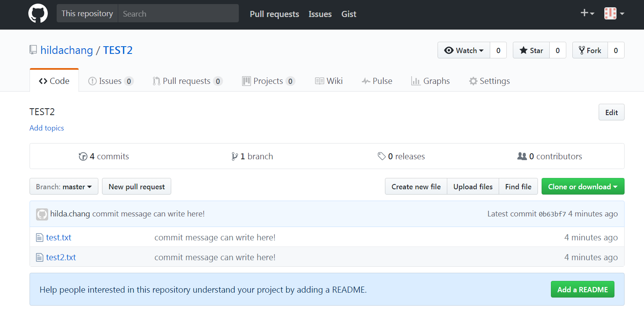Fork the TEST2 repository
The image size is (644, 319).
coord(590,50)
